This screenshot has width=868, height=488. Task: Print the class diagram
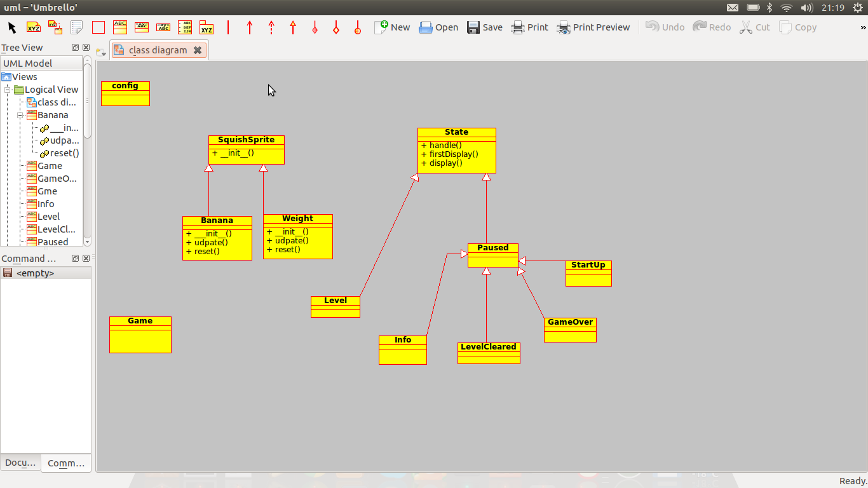tap(530, 27)
